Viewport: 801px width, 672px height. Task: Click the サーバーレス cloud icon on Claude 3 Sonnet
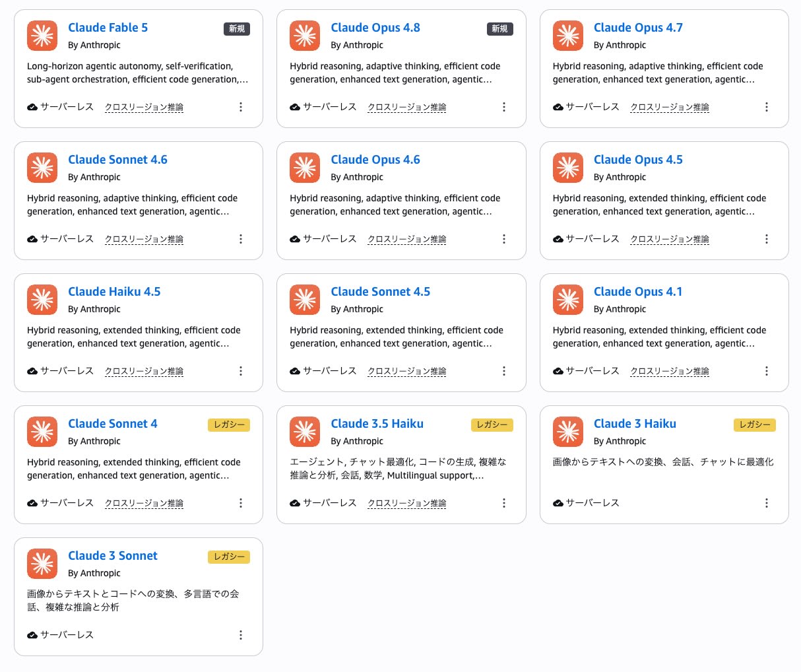(32, 635)
